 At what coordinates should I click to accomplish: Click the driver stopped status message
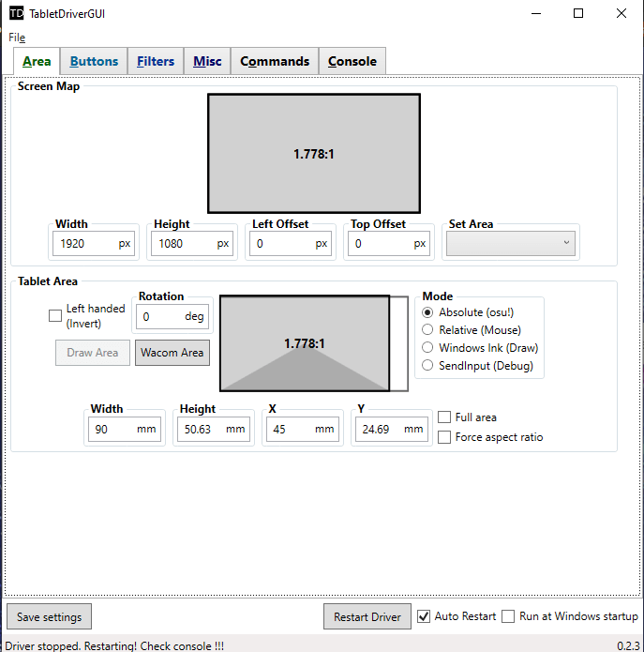pos(114,645)
